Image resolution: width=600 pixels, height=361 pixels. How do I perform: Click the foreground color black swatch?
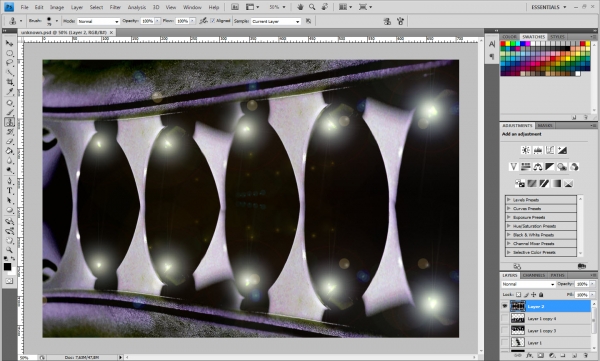pyautogui.click(x=7, y=267)
